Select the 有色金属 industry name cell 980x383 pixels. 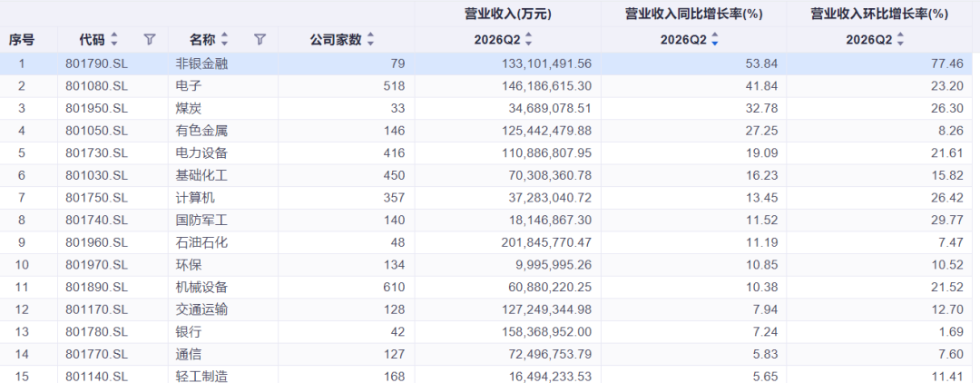(201, 131)
